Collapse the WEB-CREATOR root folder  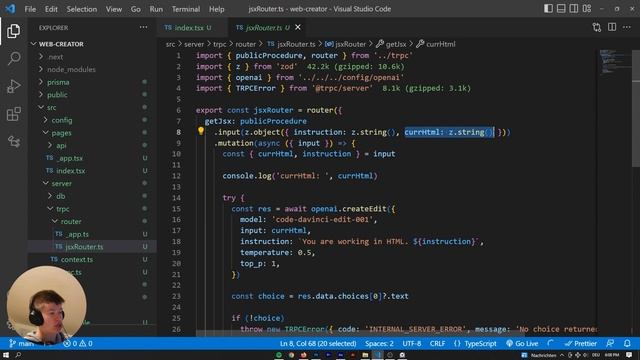[61, 44]
